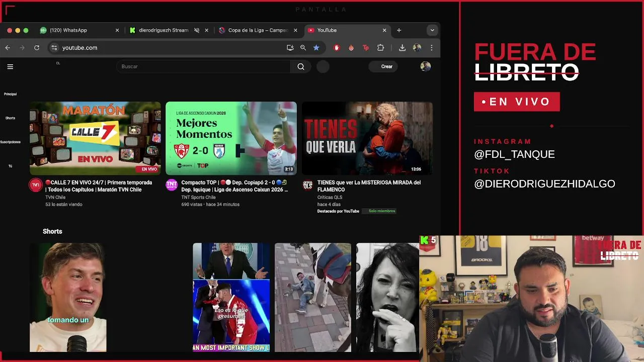Close the Copa de la Liga tab
The image size is (644, 362).
tap(296, 30)
